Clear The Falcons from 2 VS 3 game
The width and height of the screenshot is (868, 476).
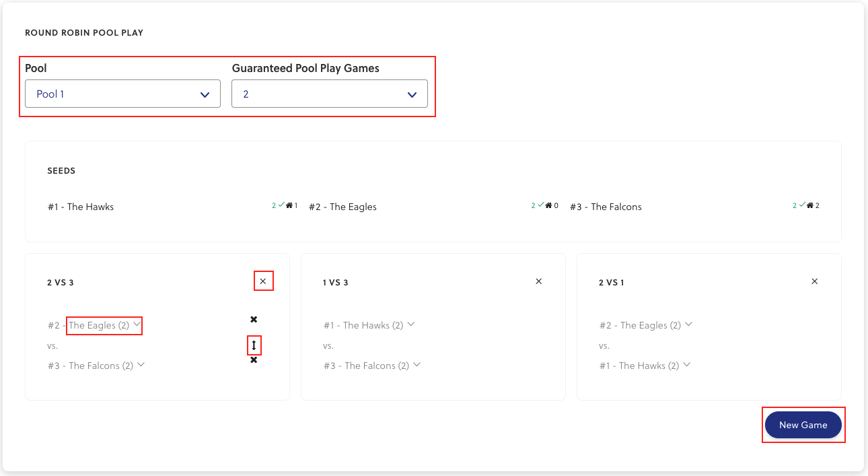tap(254, 360)
